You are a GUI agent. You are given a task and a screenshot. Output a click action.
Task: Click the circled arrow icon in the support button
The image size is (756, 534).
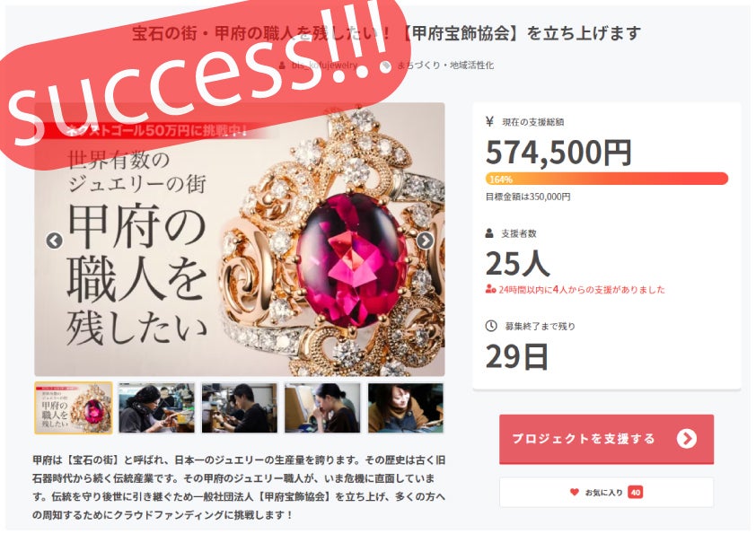(687, 439)
